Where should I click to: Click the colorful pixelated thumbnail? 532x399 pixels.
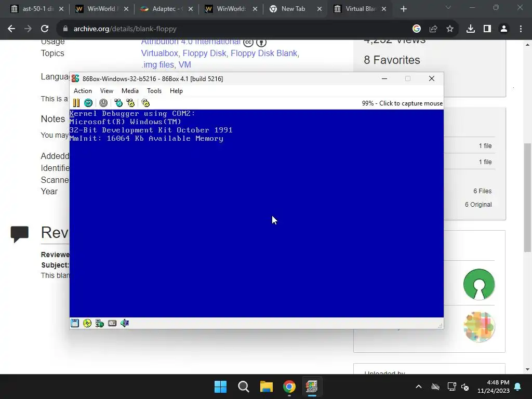[479, 327]
